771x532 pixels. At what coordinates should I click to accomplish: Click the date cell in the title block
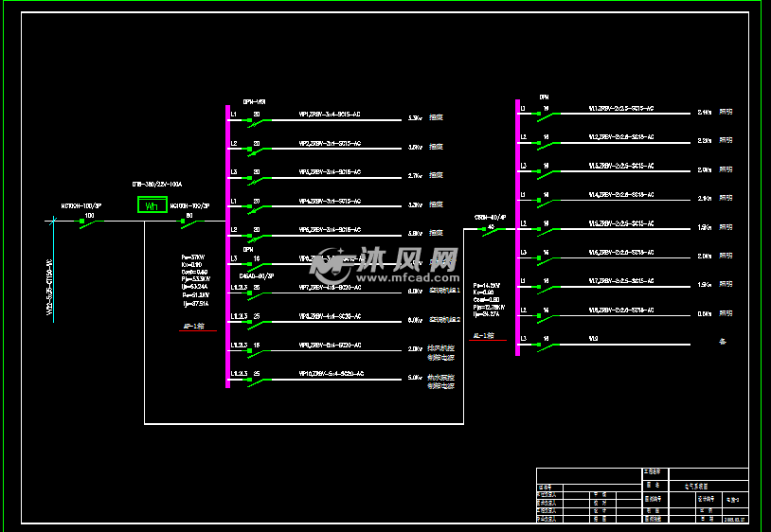[x=735, y=520]
